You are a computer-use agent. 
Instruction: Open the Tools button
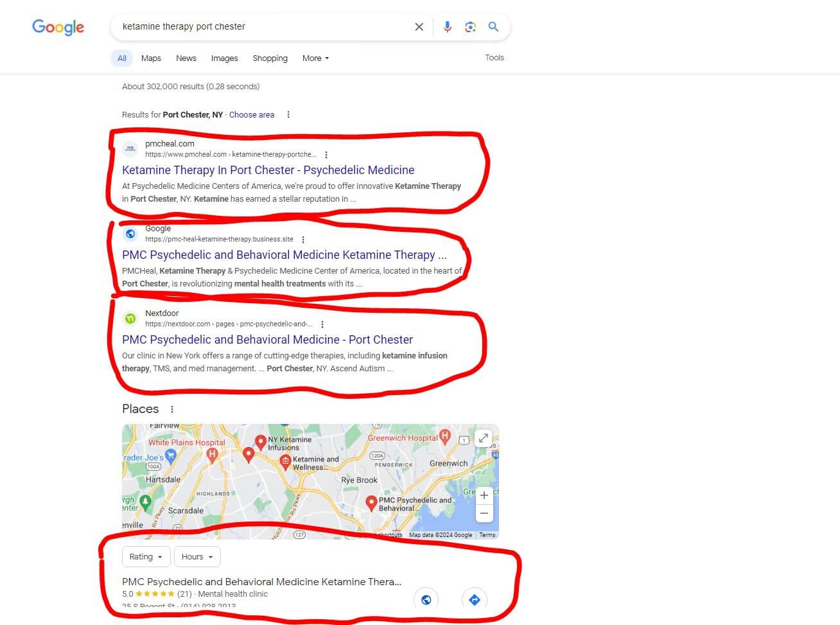[494, 58]
